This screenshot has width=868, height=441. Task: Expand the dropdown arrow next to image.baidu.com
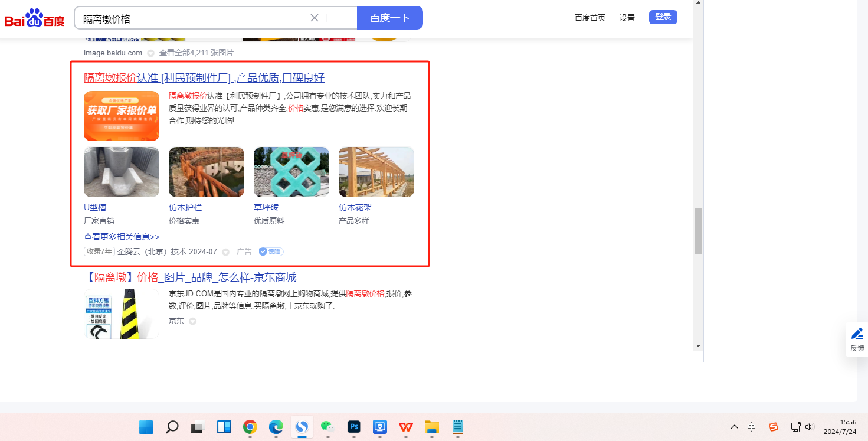(150, 53)
